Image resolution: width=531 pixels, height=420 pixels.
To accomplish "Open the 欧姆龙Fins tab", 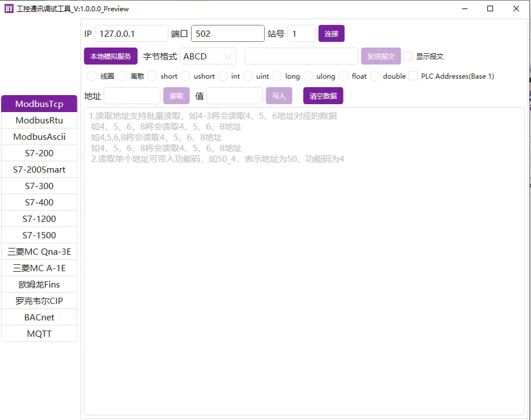I will pos(39,284).
